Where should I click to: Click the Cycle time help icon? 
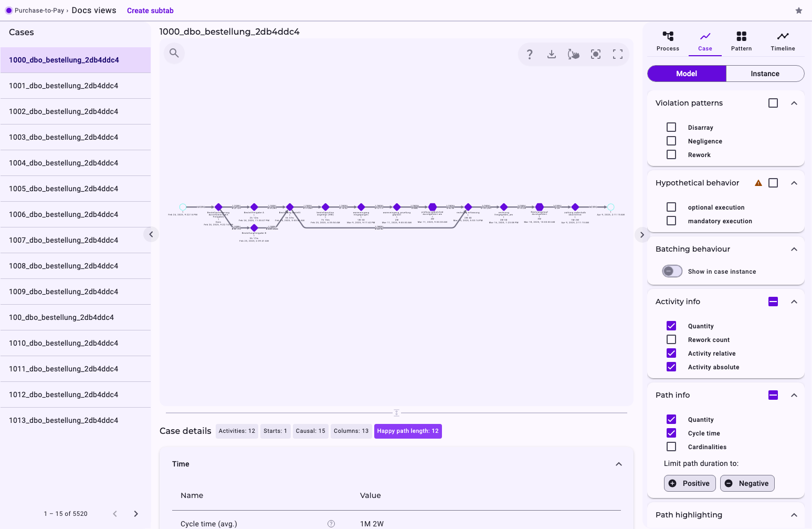click(331, 524)
